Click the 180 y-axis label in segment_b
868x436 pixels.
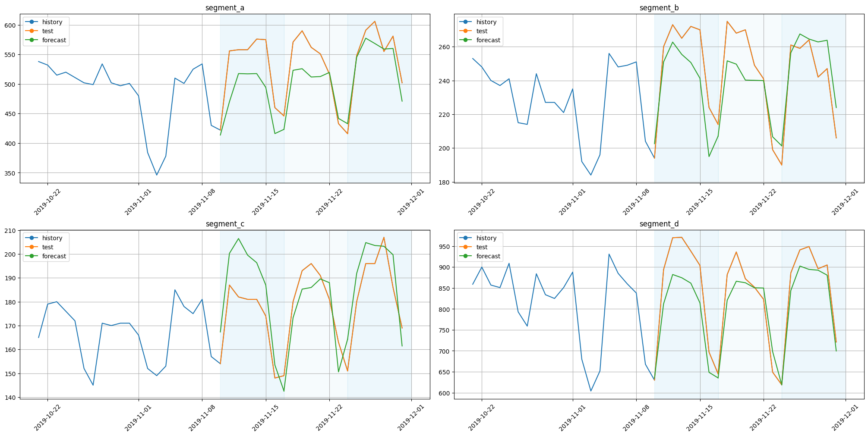click(445, 182)
